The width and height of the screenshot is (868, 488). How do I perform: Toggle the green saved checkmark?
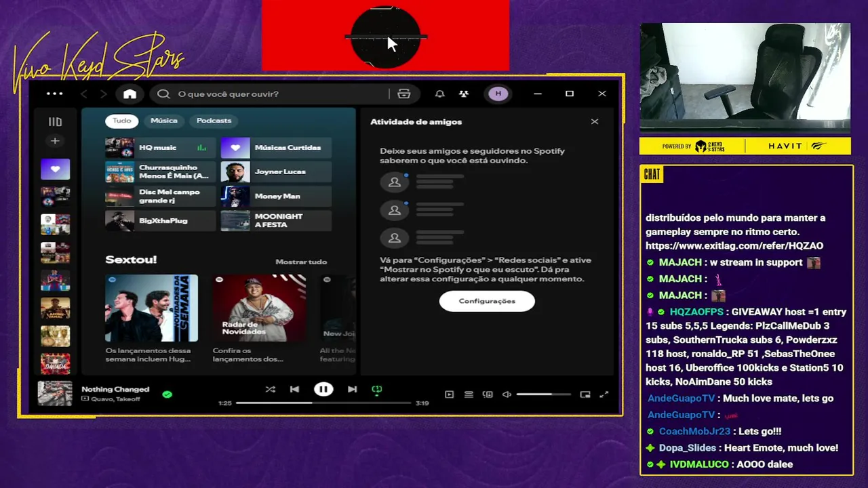click(167, 394)
